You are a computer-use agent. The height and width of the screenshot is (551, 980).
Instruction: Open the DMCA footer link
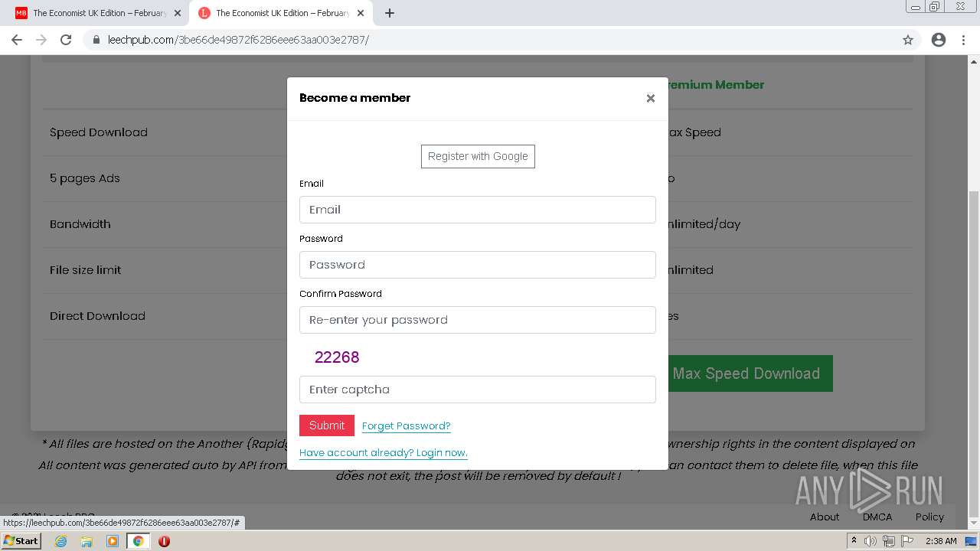[x=877, y=517]
